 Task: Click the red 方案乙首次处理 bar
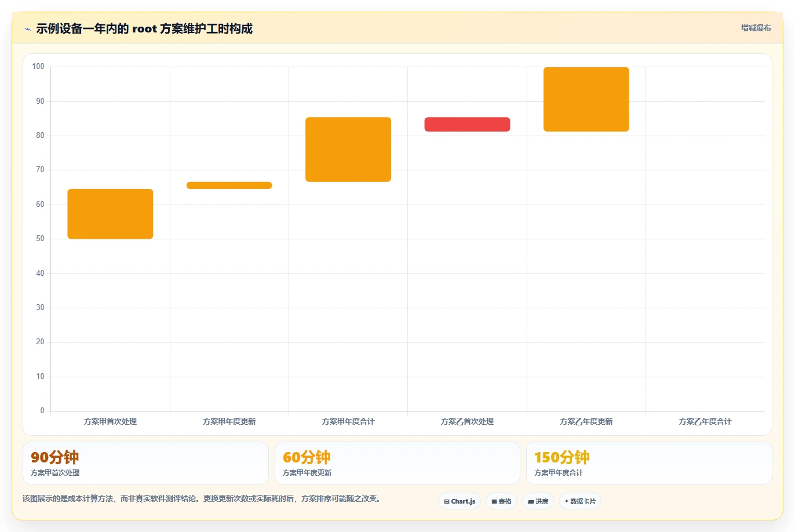(x=467, y=125)
